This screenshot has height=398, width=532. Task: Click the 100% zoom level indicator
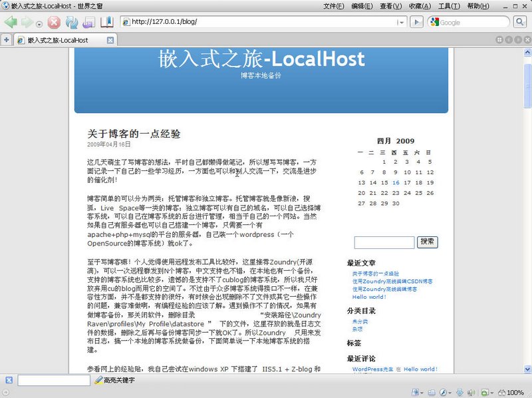(x=511, y=393)
